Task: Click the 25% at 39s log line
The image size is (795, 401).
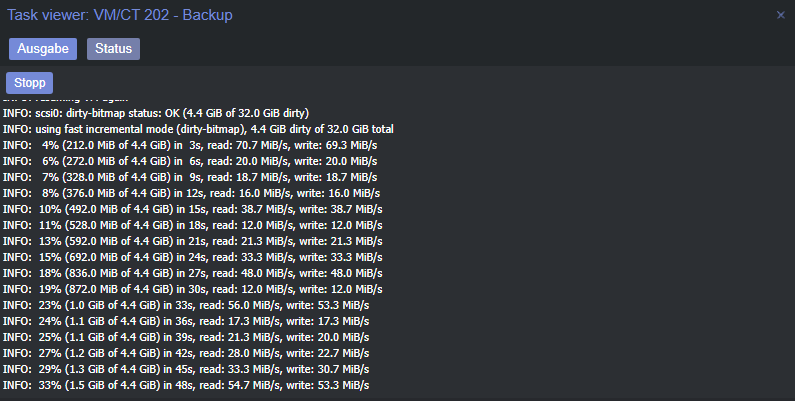Action: coord(186,337)
